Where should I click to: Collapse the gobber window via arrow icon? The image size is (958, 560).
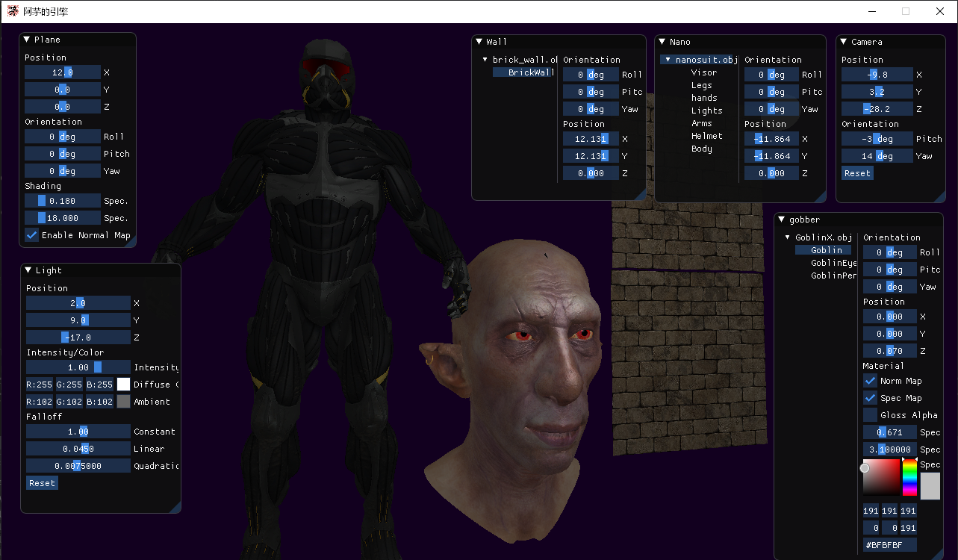tap(782, 220)
